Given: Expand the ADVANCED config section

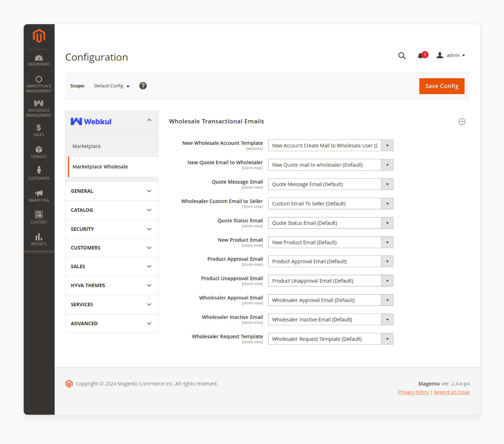Looking at the screenshot, I should 112,323.
